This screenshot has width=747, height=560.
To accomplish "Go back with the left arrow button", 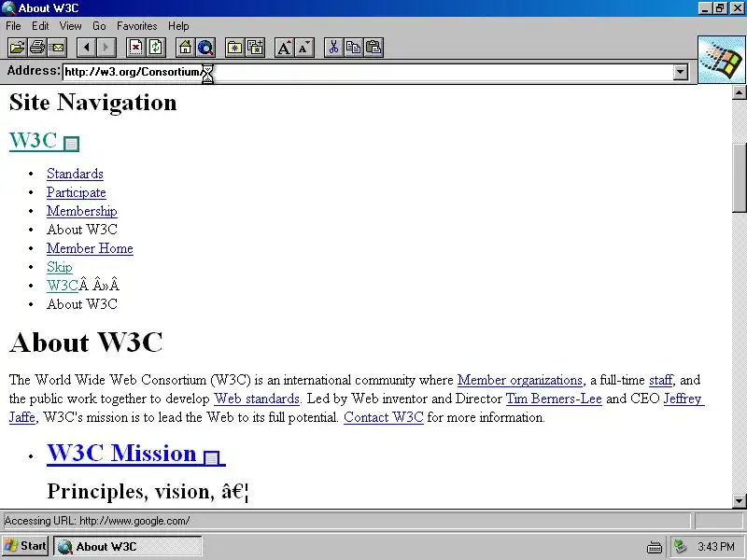I will (x=87, y=48).
